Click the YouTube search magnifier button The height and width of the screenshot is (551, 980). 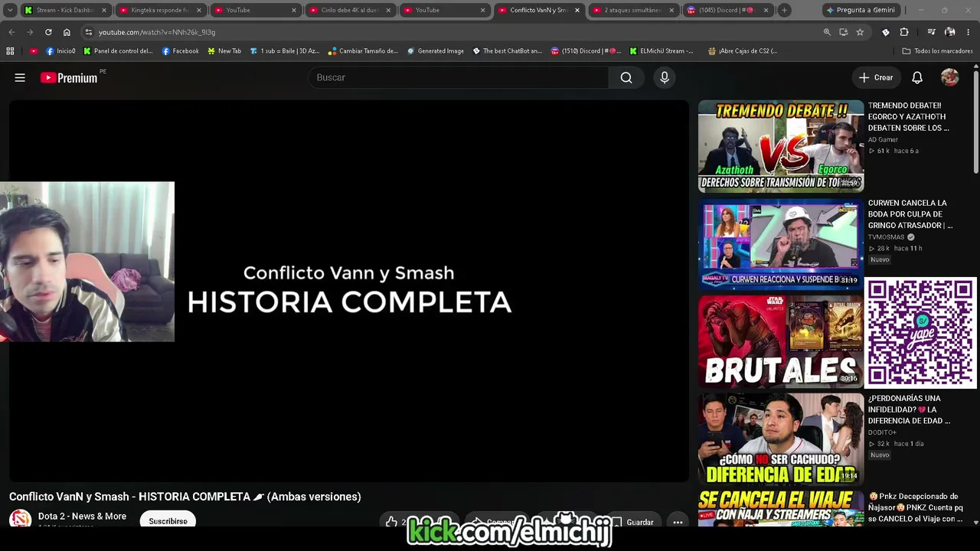626,77
